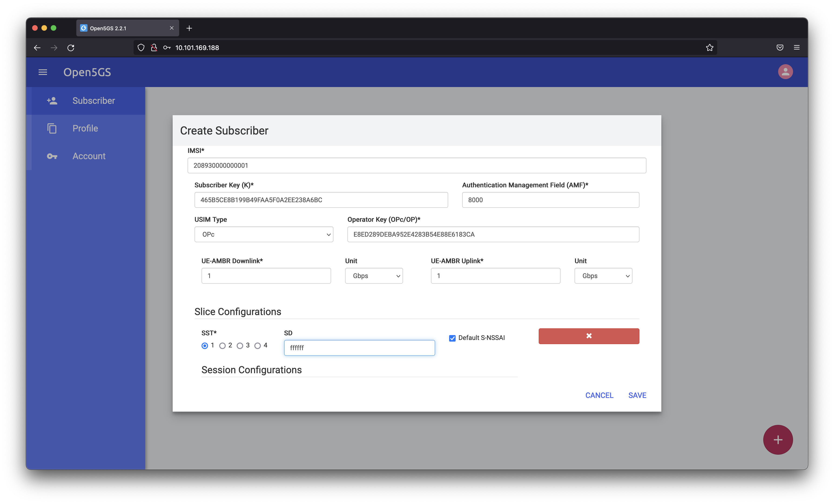This screenshot has height=504, width=834.
Task: Click the Profile sidebar icon
Action: [51, 128]
